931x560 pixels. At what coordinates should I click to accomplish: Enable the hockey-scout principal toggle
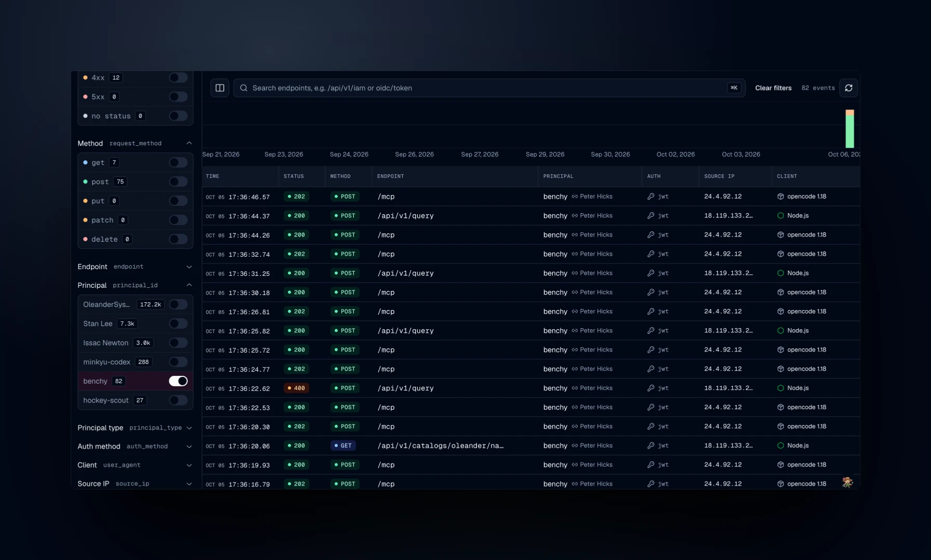pos(178,400)
